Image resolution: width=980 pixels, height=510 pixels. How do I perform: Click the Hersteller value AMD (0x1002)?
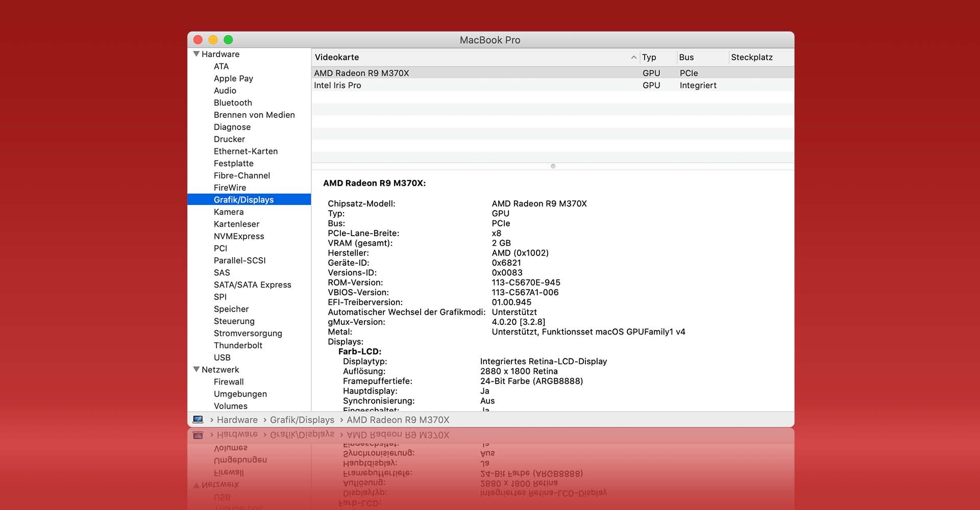pos(520,253)
